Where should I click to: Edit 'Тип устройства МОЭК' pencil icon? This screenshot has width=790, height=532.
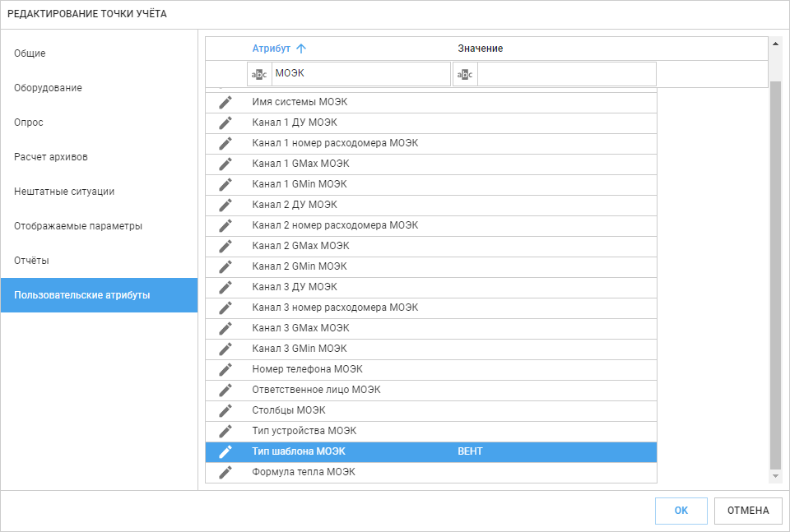coord(225,431)
